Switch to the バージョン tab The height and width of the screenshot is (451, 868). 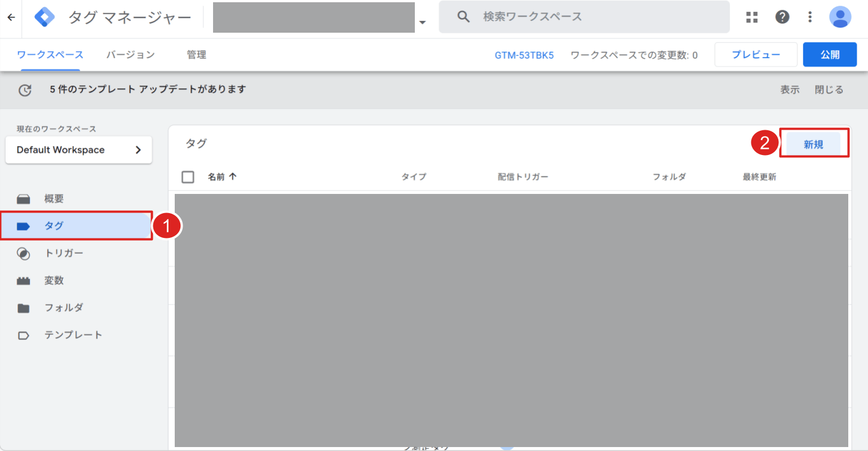130,55
